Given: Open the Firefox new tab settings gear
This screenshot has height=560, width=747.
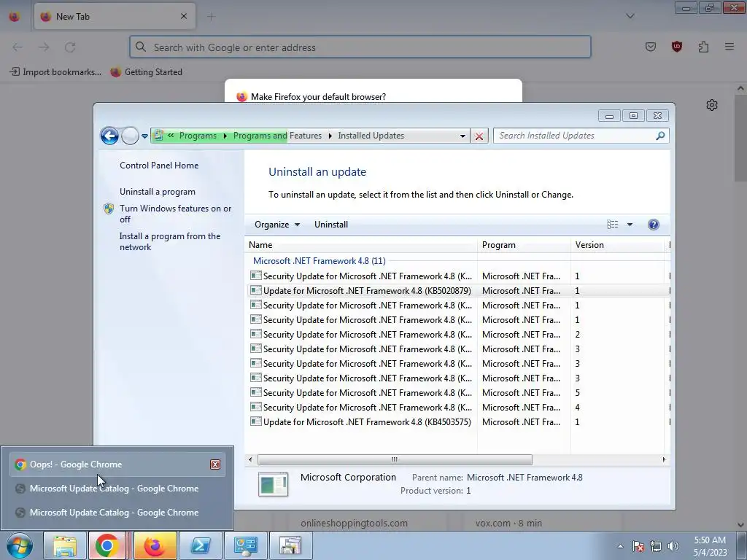Looking at the screenshot, I should click(712, 105).
